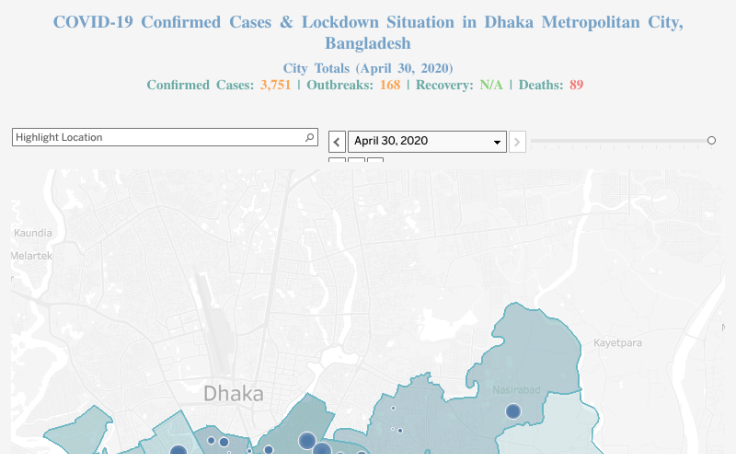736x454 pixels.
Task: Click the City Totals (April 30, 2020) subtitle
Action: tap(368, 69)
